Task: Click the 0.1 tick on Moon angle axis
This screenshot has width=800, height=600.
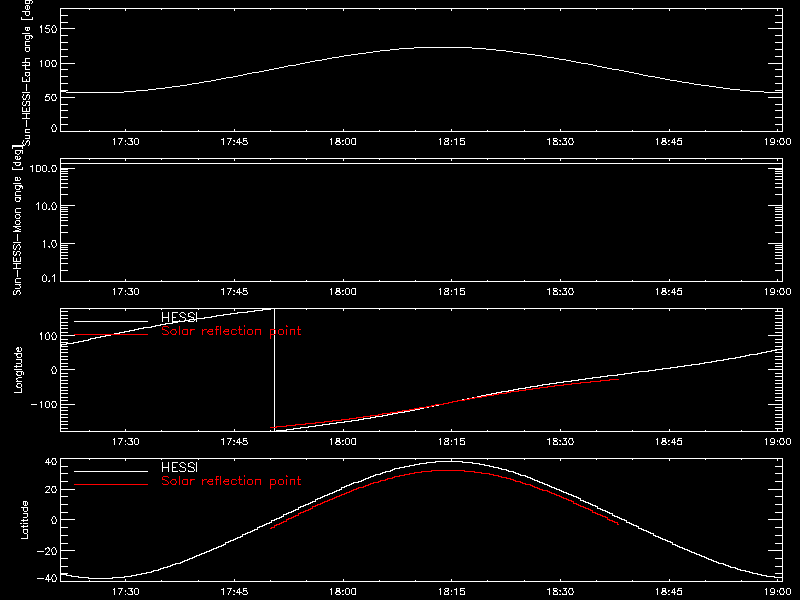Action: [x=49, y=279]
